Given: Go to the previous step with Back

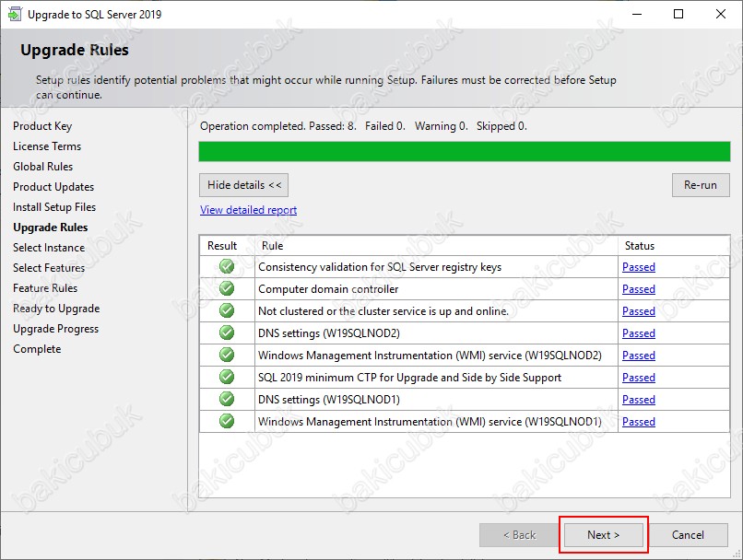Looking at the screenshot, I should (x=519, y=535).
